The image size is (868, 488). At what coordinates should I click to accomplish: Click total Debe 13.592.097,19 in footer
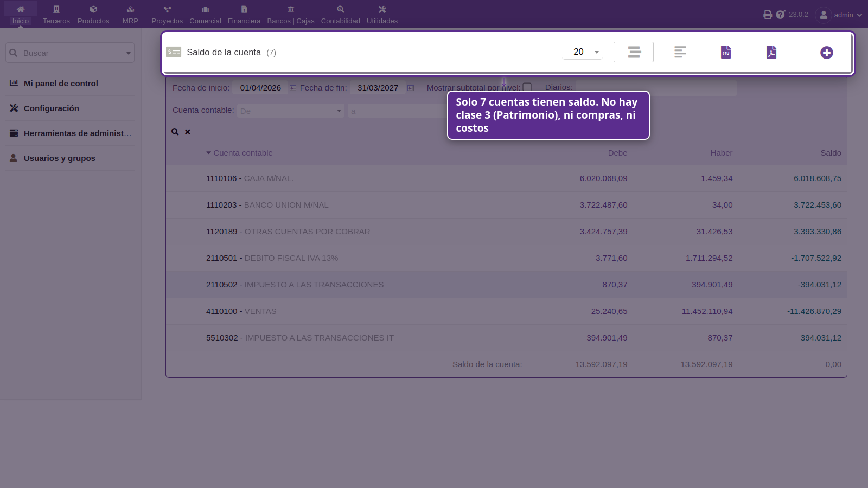point(601,364)
